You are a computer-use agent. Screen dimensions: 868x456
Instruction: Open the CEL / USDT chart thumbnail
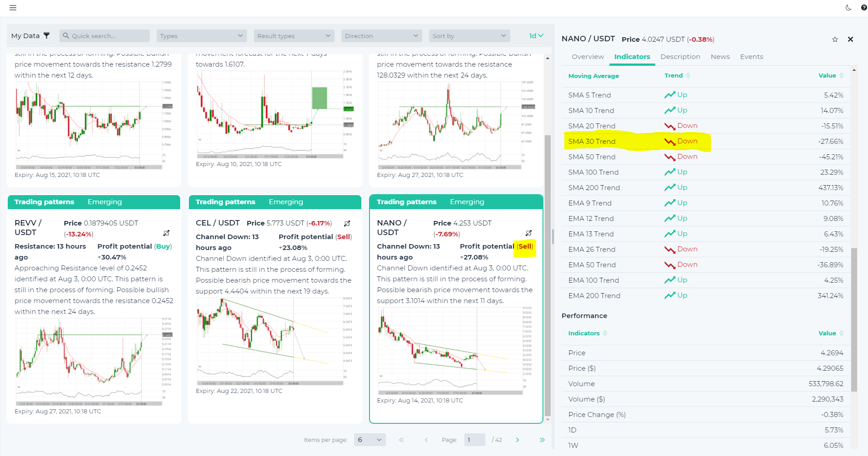point(275,342)
